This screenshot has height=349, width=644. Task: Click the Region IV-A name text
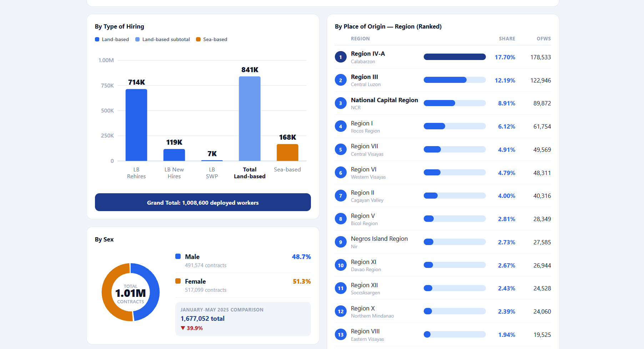point(368,54)
